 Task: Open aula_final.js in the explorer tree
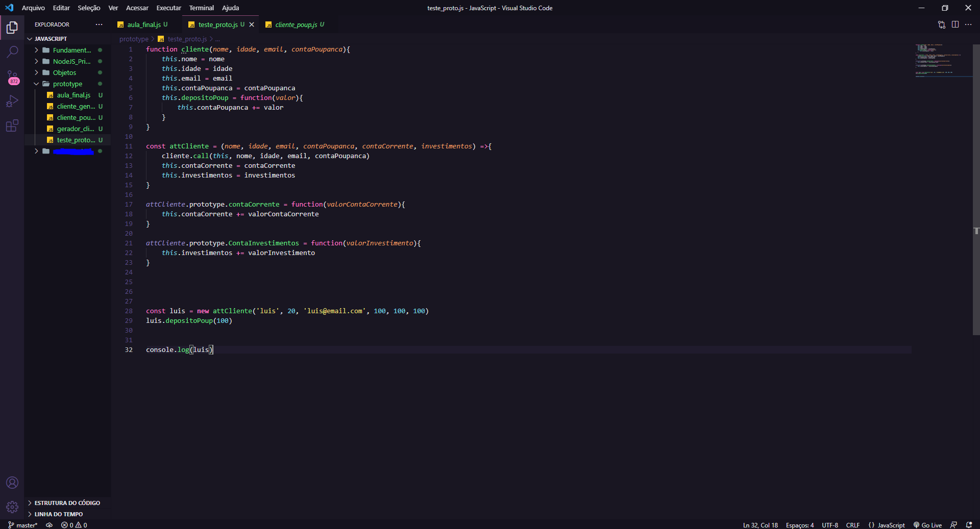[67, 95]
